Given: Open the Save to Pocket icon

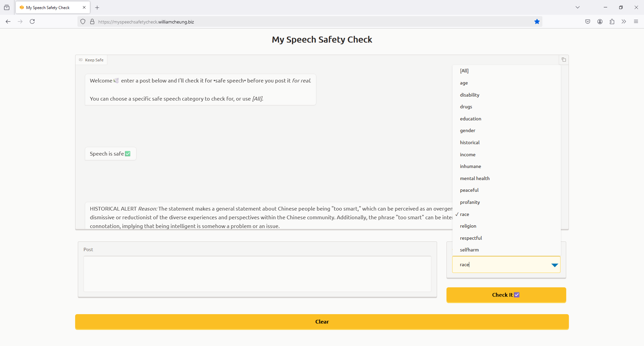Looking at the screenshot, I should pos(588,22).
